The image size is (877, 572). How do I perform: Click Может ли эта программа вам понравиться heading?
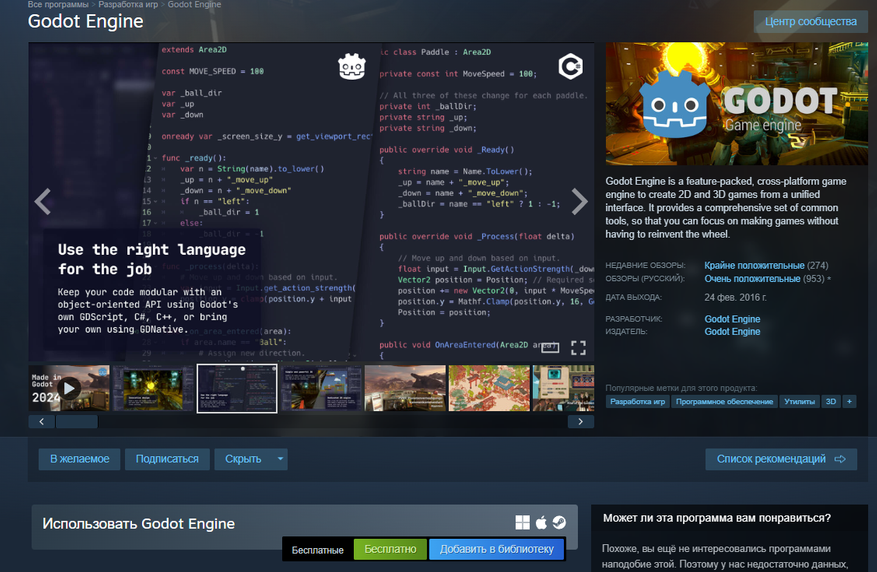pyautogui.click(x=716, y=518)
